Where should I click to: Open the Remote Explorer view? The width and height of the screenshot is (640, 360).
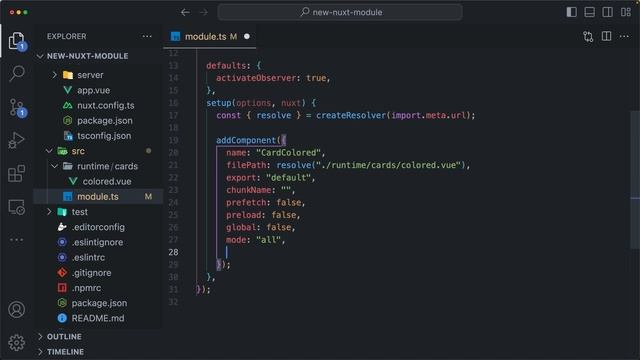coord(17,207)
